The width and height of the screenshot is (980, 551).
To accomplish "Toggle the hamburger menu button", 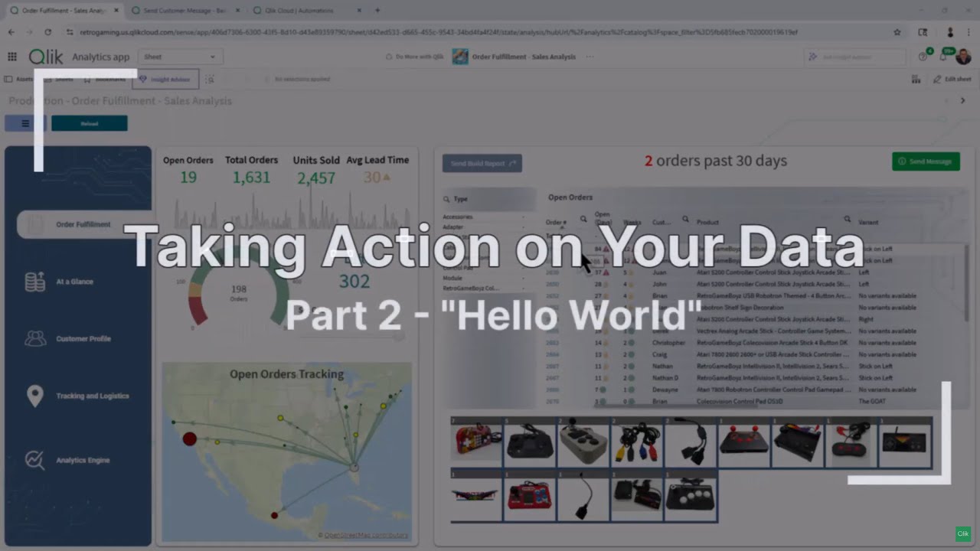I will 25,123.
